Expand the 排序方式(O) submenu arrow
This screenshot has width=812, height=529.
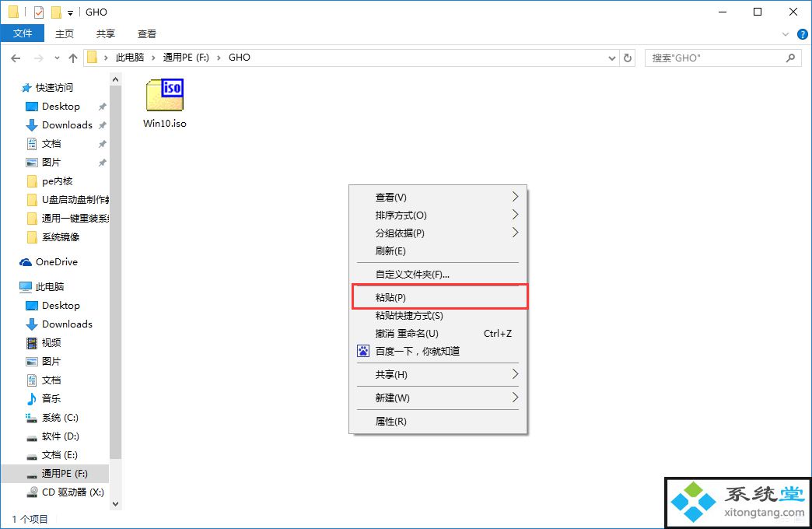pyautogui.click(x=515, y=215)
